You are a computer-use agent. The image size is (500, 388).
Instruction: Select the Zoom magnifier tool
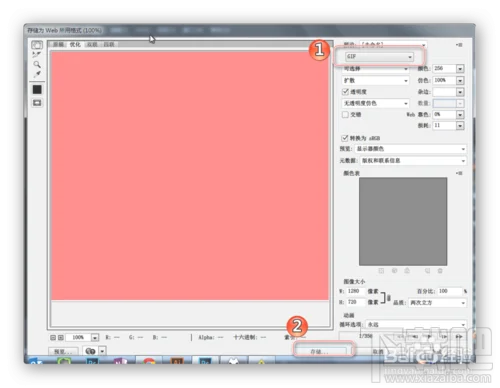[x=37, y=64]
